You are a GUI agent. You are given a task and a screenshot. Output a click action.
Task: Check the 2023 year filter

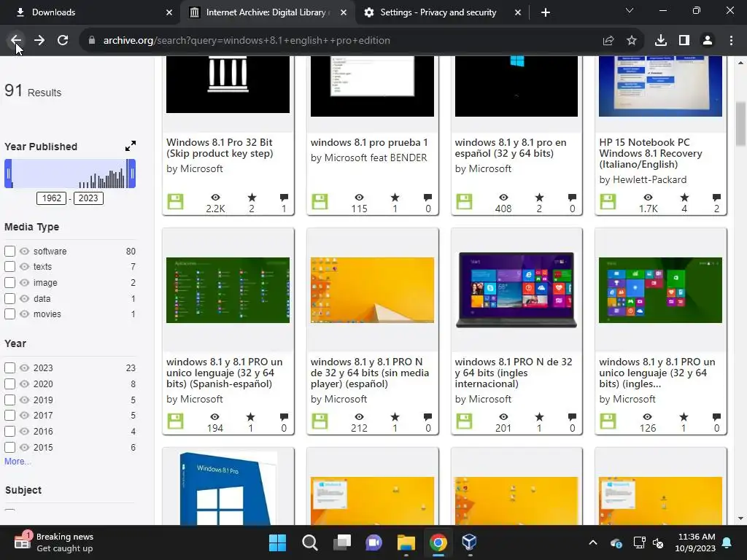click(9, 368)
